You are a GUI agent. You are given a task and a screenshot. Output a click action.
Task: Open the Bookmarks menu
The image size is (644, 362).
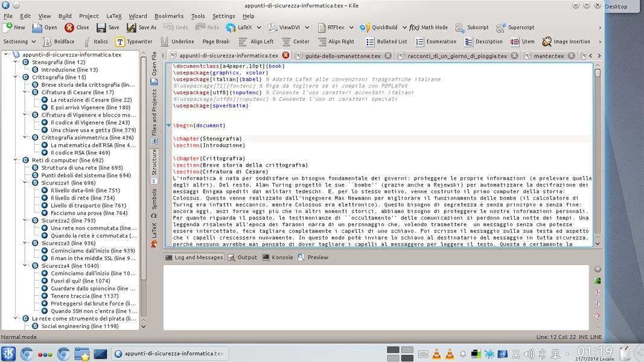[168, 16]
